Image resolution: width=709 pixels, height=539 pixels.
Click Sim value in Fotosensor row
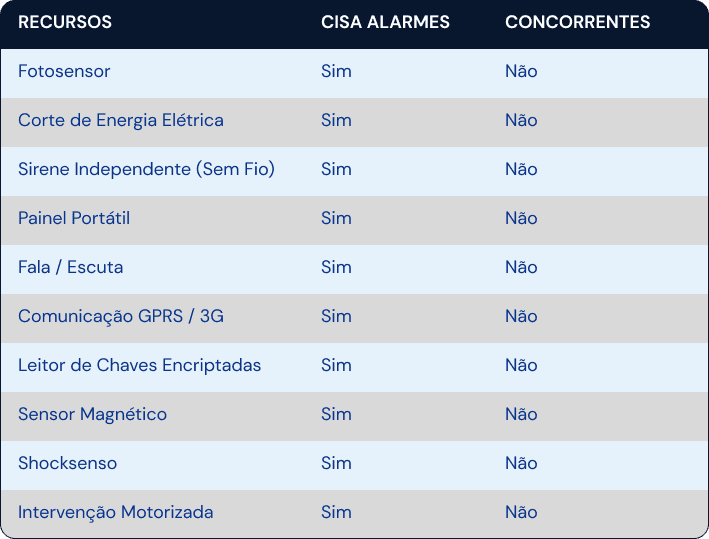[336, 71]
